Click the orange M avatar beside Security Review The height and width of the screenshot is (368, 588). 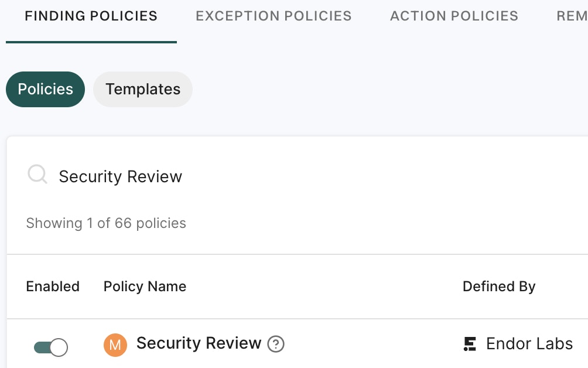[115, 345]
